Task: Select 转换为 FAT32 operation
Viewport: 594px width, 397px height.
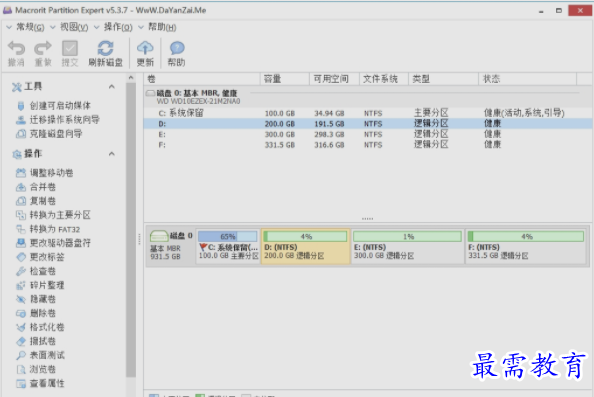Action: [48, 229]
